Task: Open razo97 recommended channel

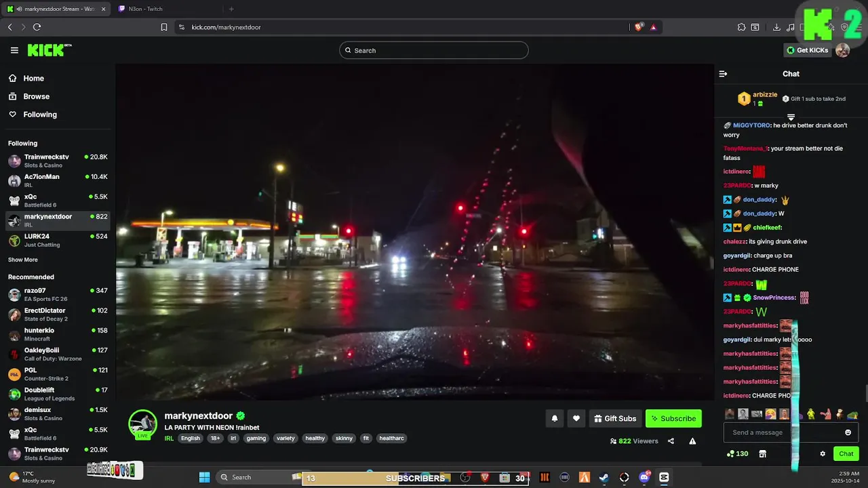Action: point(58,294)
